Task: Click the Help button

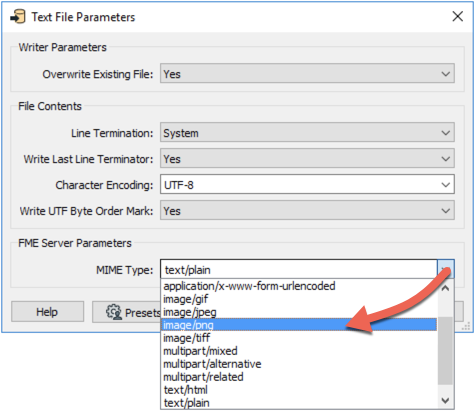Action: pos(47,312)
